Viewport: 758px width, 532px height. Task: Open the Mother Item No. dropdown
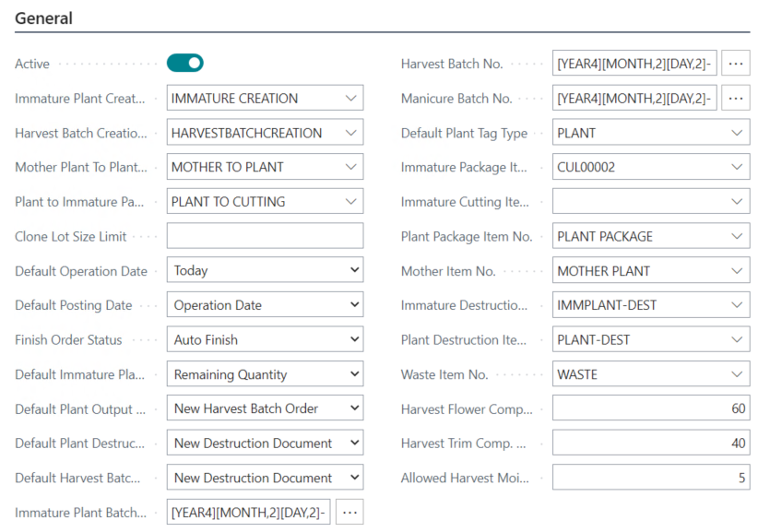(x=736, y=271)
